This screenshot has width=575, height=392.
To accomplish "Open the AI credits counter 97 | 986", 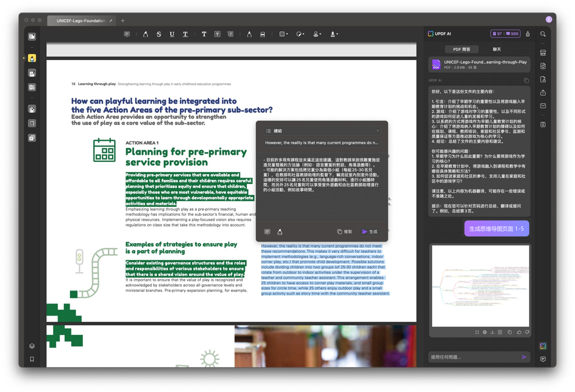I will (x=505, y=34).
